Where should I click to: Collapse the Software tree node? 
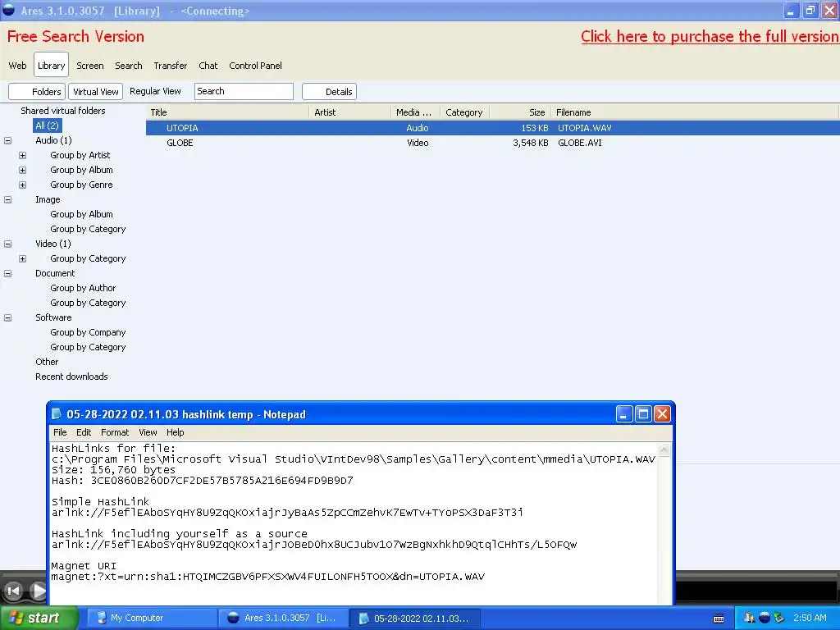pyautogui.click(x=8, y=317)
